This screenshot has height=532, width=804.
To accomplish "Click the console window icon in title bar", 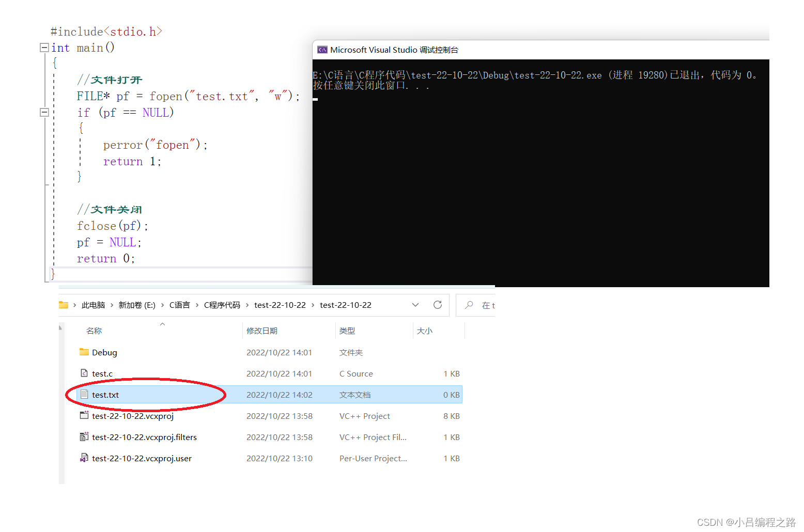I will [322, 50].
